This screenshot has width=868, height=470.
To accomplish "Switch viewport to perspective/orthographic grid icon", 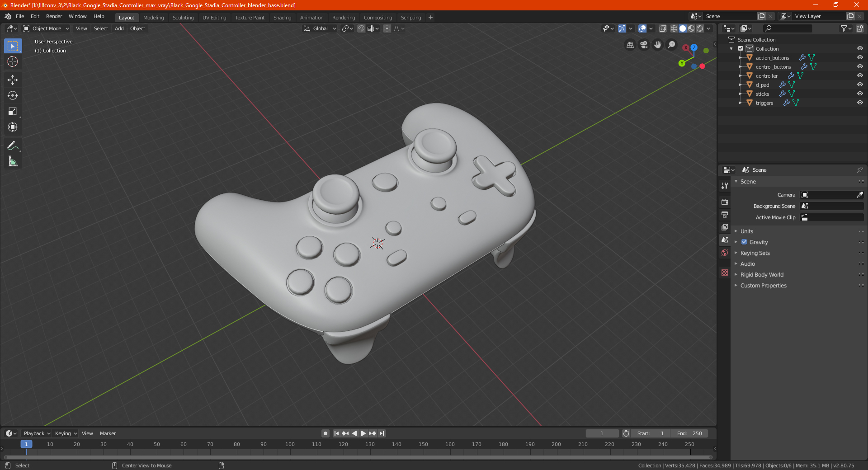I will pyautogui.click(x=630, y=45).
